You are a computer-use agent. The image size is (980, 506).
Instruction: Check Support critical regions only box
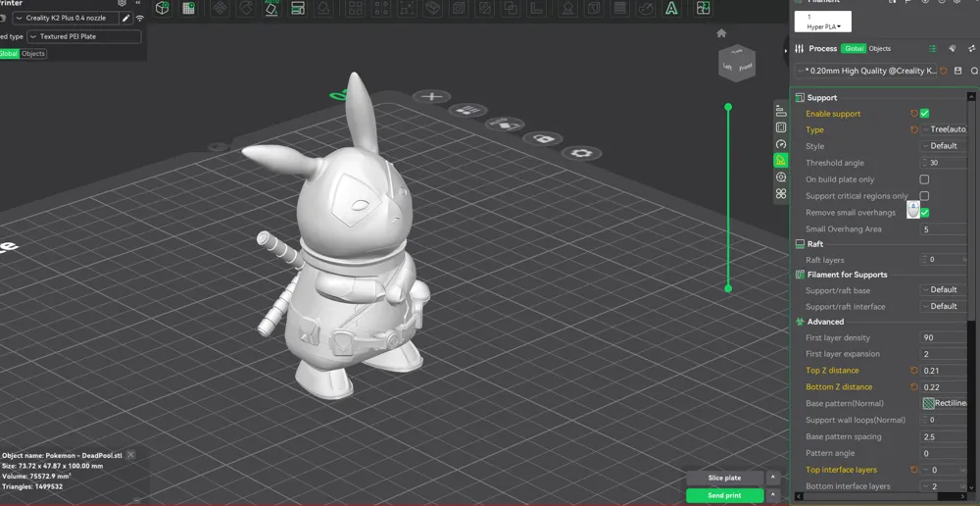[924, 196]
